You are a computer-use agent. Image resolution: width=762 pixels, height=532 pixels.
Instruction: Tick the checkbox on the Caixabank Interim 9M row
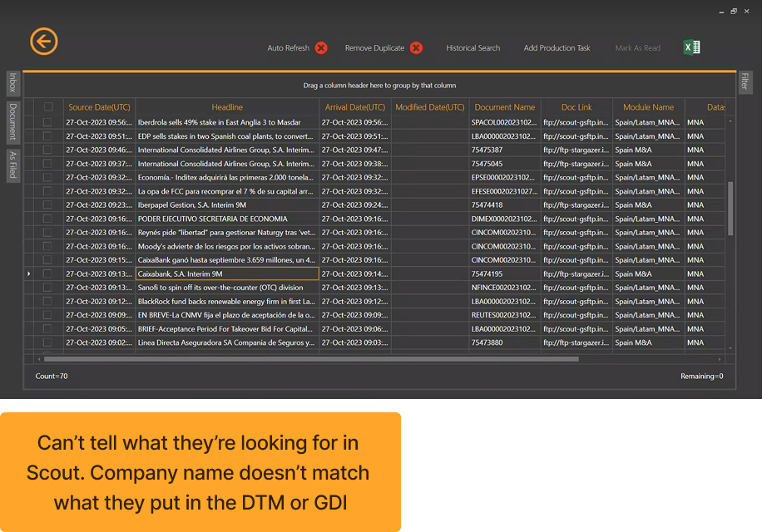point(48,273)
